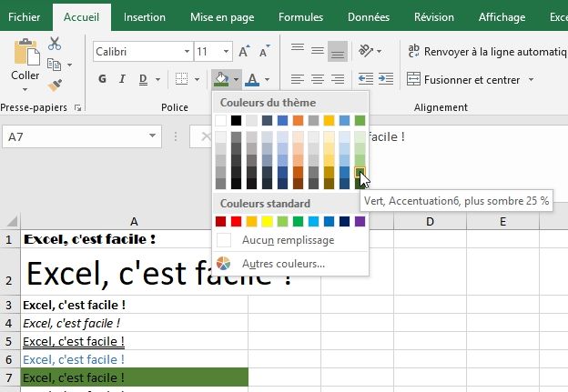Image resolution: width=568 pixels, height=392 pixels.
Task: Select cell A6 with blue text
Action: [135, 359]
